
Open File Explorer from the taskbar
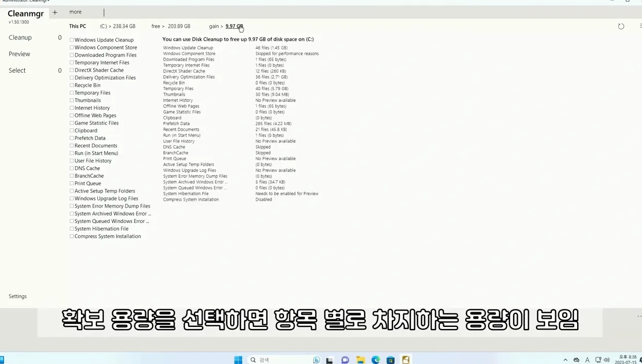[360, 360]
